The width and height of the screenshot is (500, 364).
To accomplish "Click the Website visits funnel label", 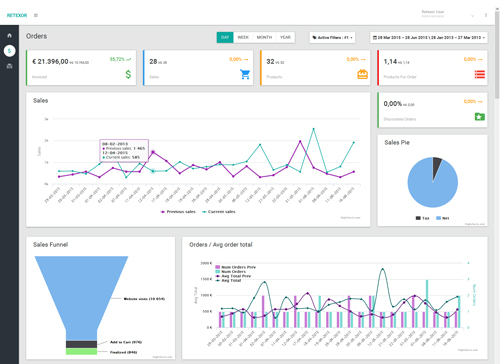I will (144, 299).
